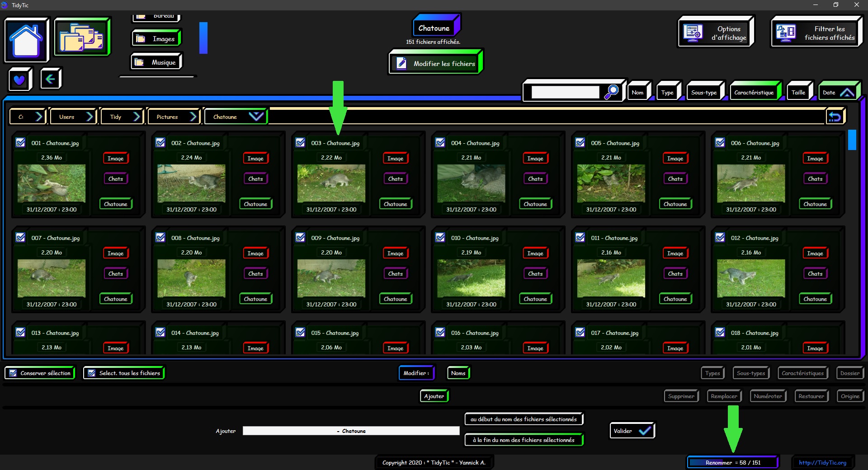Click the Modifier : label button
The width and height of the screenshot is (868, 470).
416,373
